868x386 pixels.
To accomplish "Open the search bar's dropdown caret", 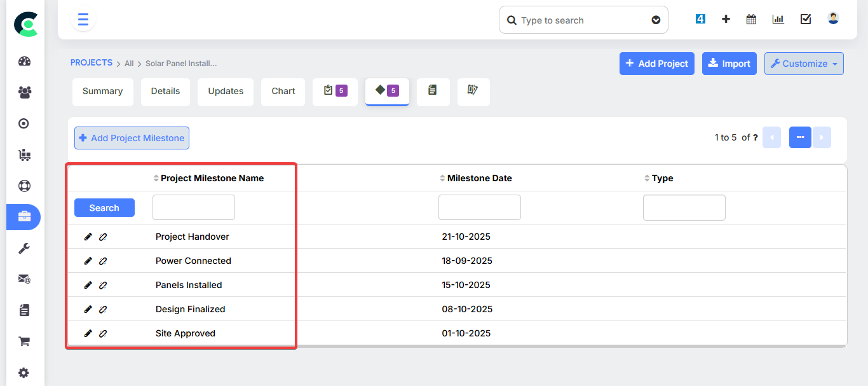I will tap(656, 20).
